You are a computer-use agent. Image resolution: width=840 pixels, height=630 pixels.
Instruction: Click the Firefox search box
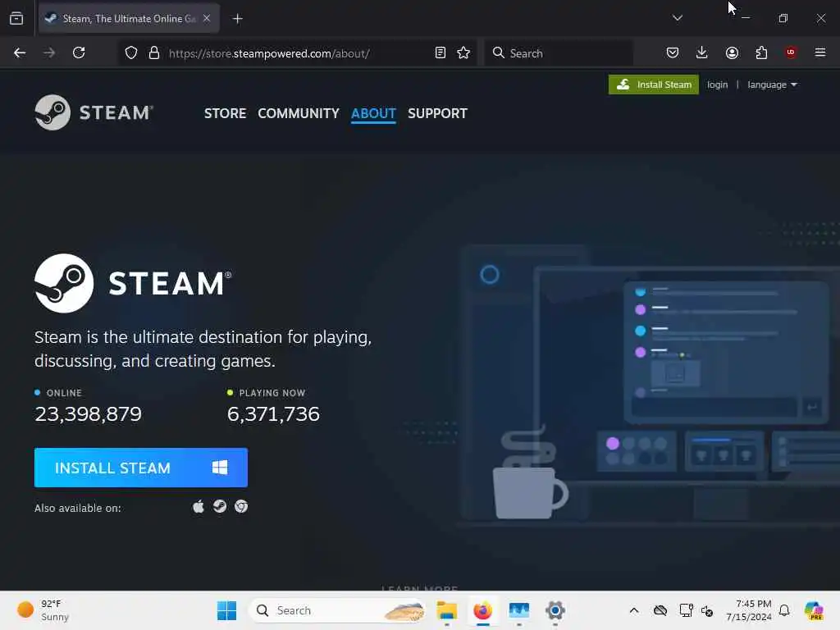click(558, 53)
